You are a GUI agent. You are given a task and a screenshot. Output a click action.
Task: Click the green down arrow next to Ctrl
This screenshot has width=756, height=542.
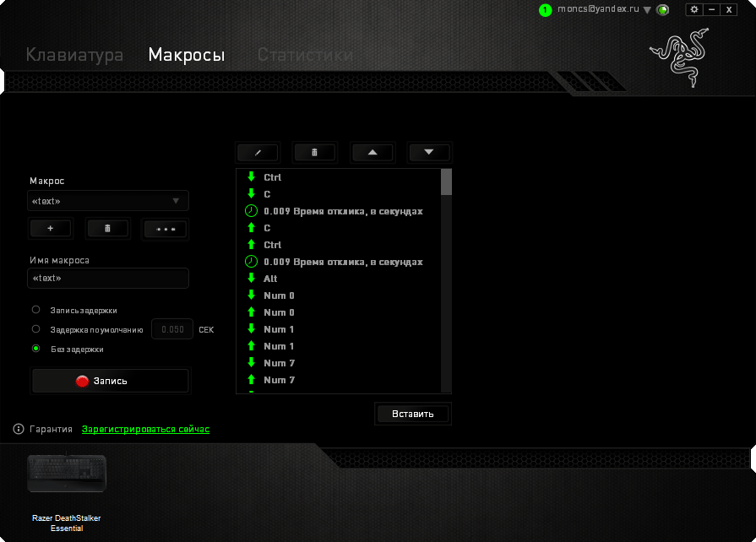click(251, 176)
